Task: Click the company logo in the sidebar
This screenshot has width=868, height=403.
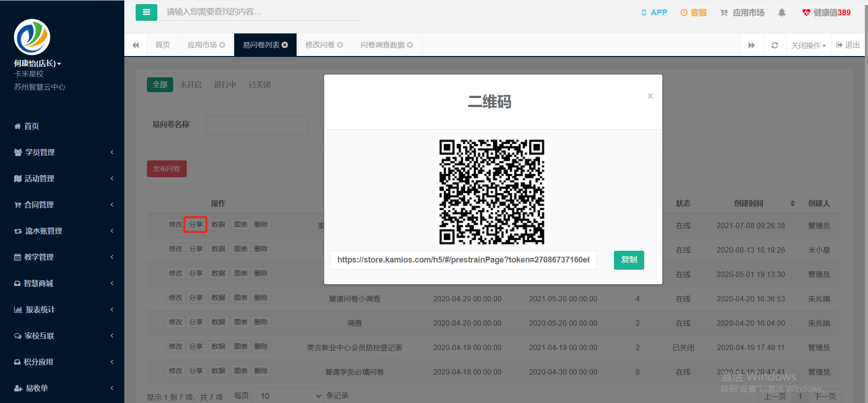Action: click(32, 37)
